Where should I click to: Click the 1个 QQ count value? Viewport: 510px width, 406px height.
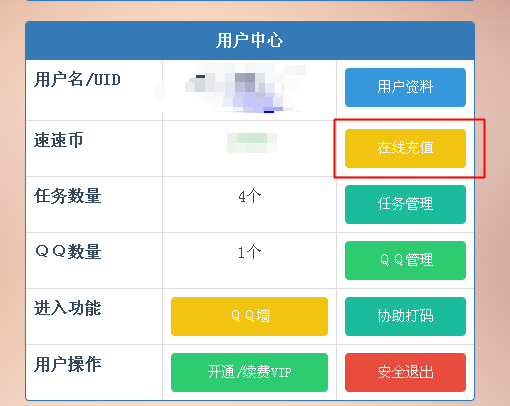(x=249, y=252)
